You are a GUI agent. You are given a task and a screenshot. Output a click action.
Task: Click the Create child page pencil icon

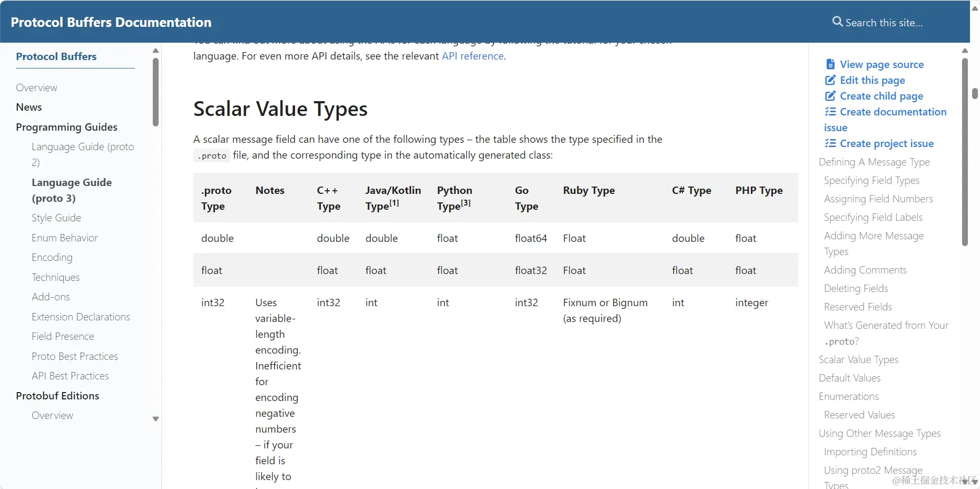pos(830,96)
